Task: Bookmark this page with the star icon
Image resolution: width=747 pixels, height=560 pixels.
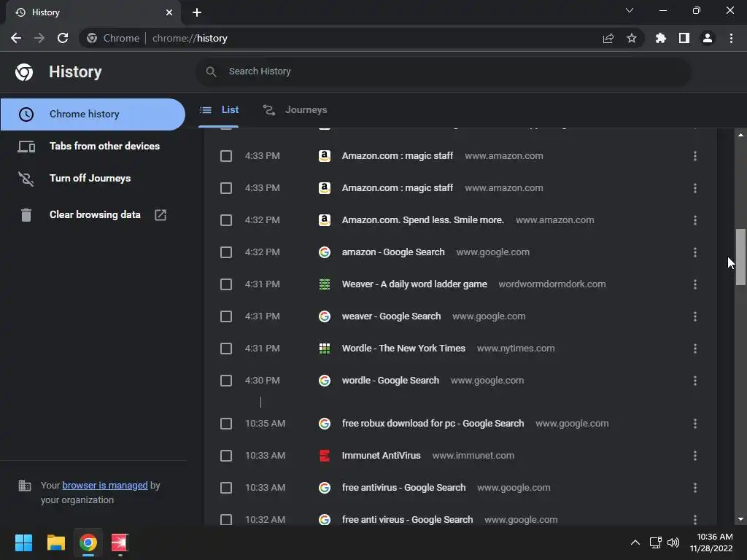Action: pos(632,38)
